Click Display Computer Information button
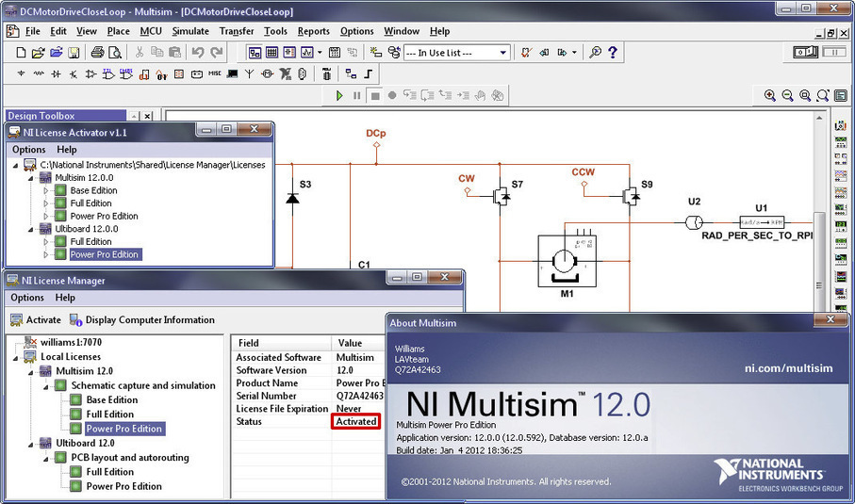This screenshot has height=504, width=855. [x=141, y=319]
